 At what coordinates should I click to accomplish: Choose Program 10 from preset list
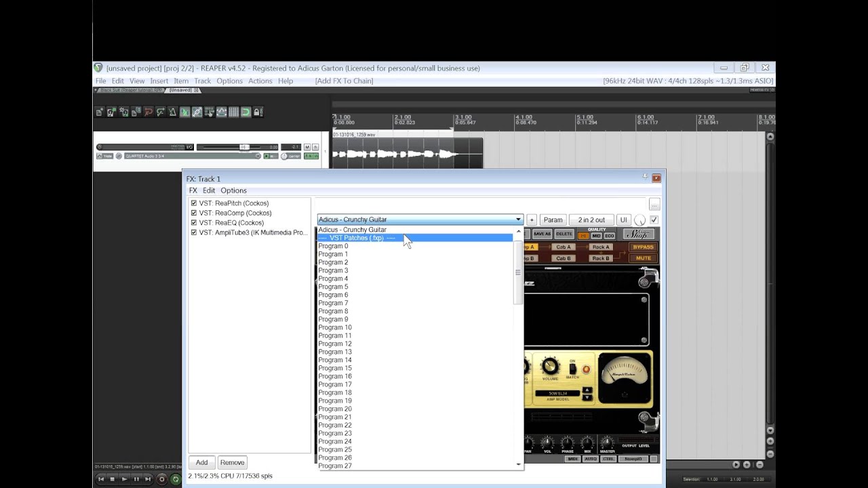click(x=415, y=327)
